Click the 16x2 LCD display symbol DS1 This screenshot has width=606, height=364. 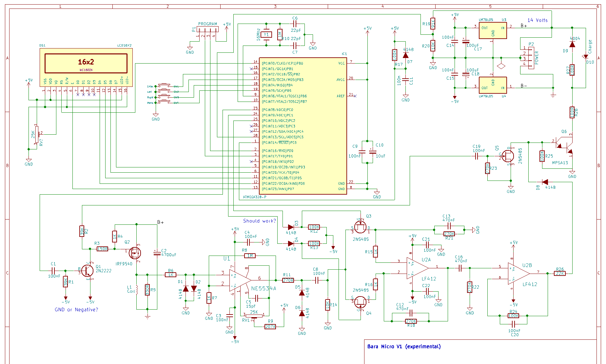coord(86,67)
